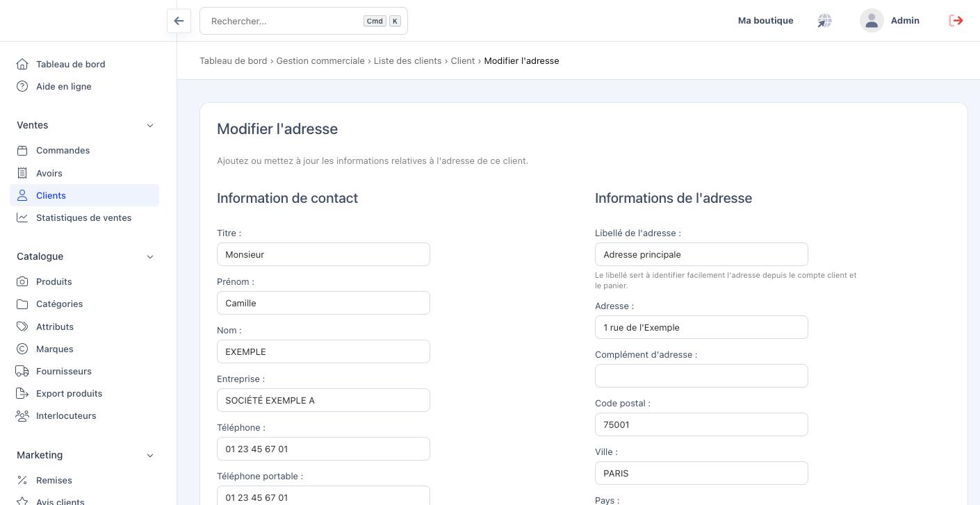Click the back arrow button in header
The height and width of the screenshot is (505, 980).
click(179, 21)
